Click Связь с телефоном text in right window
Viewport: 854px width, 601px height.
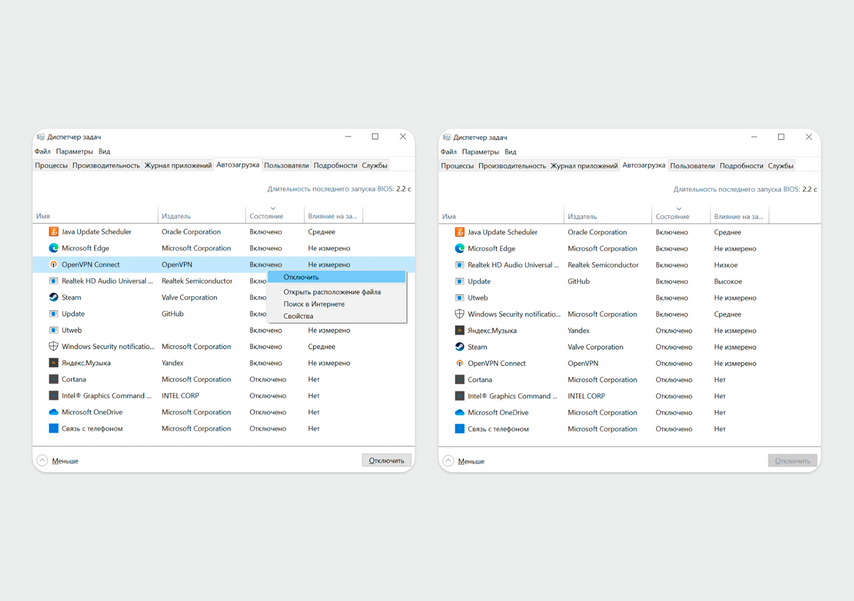pyautogui.click(x=498, y=429)
